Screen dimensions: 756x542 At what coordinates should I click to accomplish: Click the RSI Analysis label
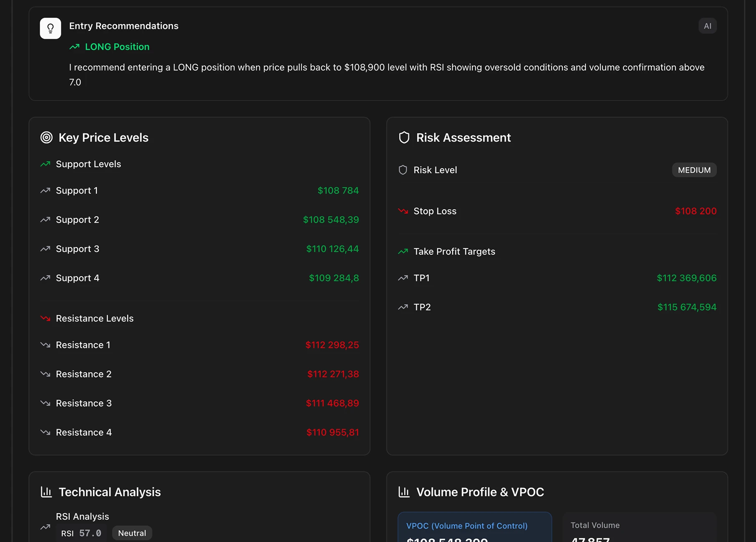83,517
